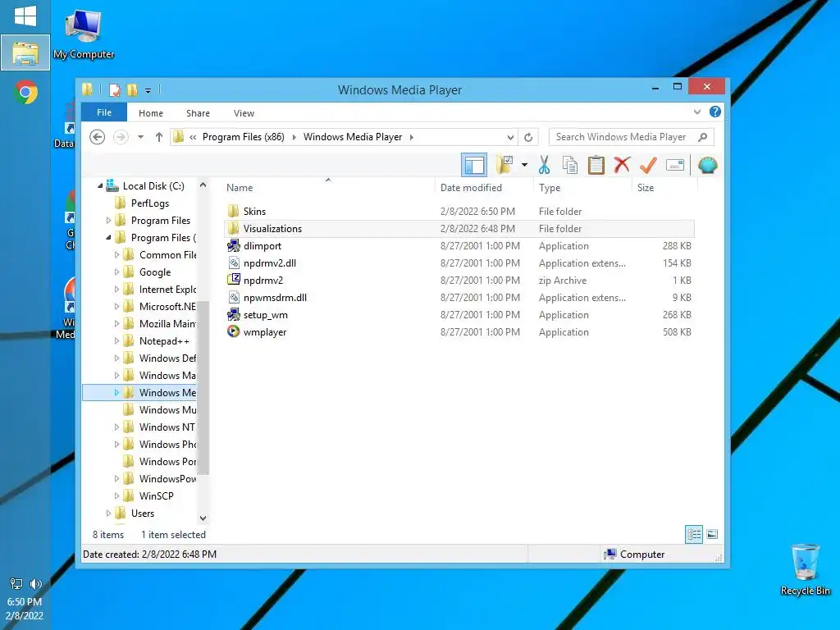Select the npdrmv2.dll file
Image resolution: width=840 pixels, height=630 pixels.
click(459, 263)
